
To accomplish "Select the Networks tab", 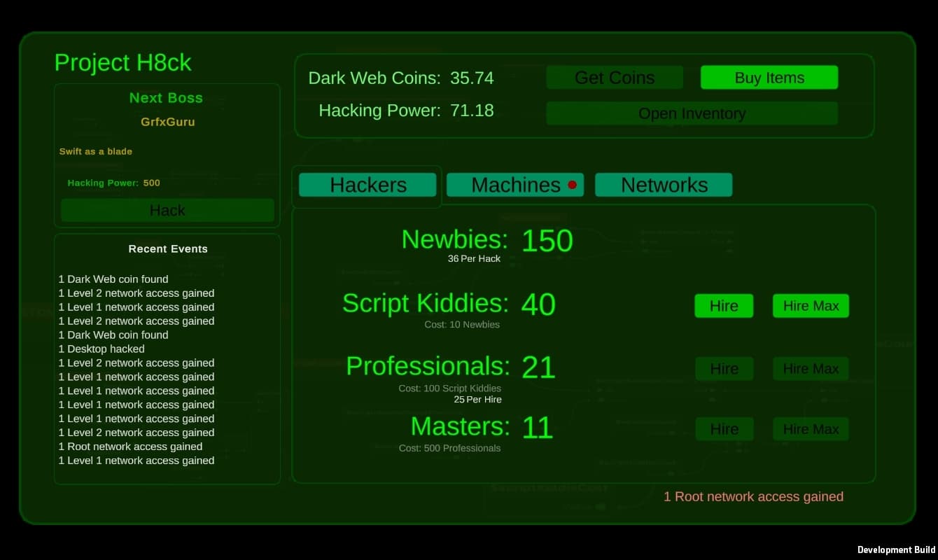I will point(663,185).
